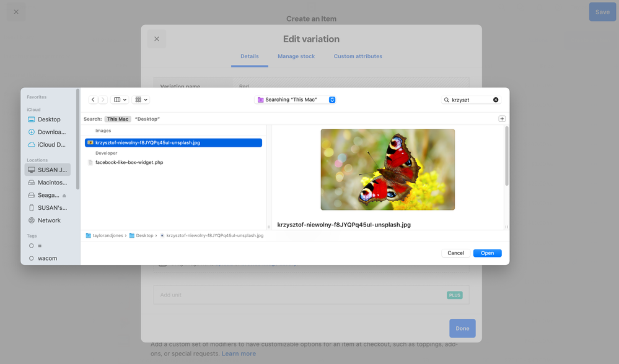Screen dimensions: 619x364
Task: Filter by the wacom tag
Action: pyautogui.click(x=47, y=258)
